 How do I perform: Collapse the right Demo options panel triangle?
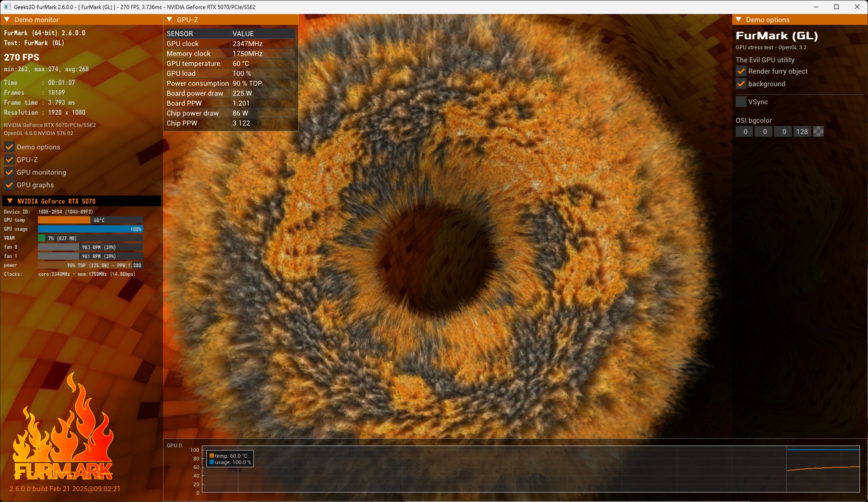pos(739,19)
